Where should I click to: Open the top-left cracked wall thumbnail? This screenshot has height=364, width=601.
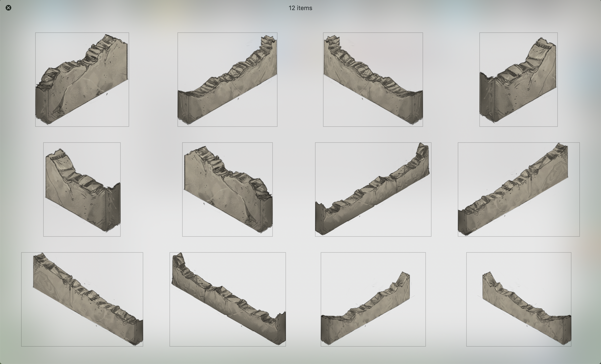[82, 80]
